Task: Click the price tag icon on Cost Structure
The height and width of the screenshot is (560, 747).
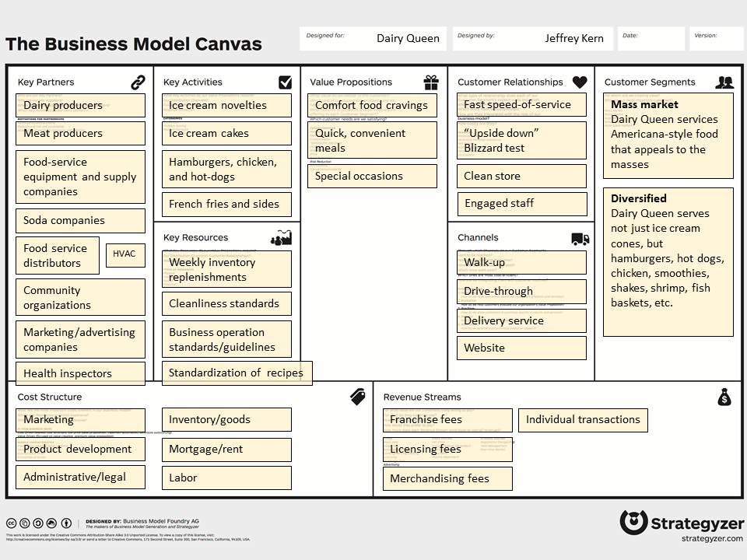Action: pos(358,396)
